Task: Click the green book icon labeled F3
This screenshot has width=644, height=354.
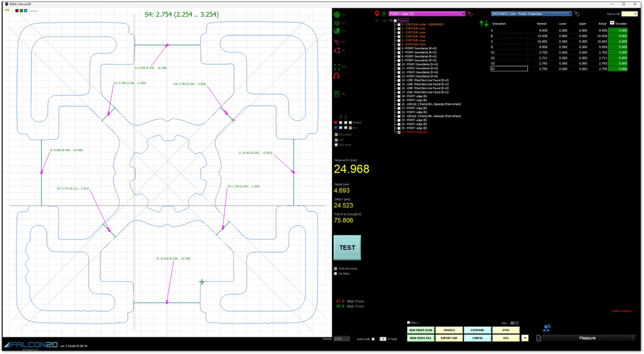Action: [337, 31]
